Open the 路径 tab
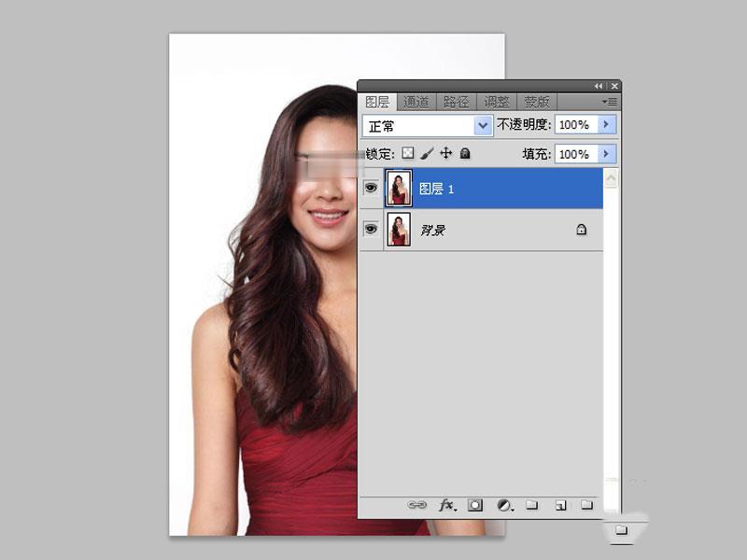The width and height of the screenshot is (747, 560). point(456,102)
